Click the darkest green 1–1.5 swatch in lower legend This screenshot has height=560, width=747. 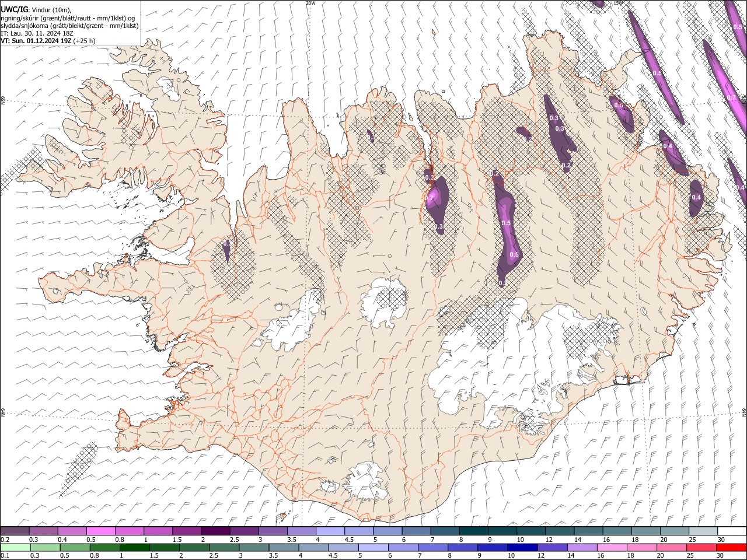click(135, 547)
